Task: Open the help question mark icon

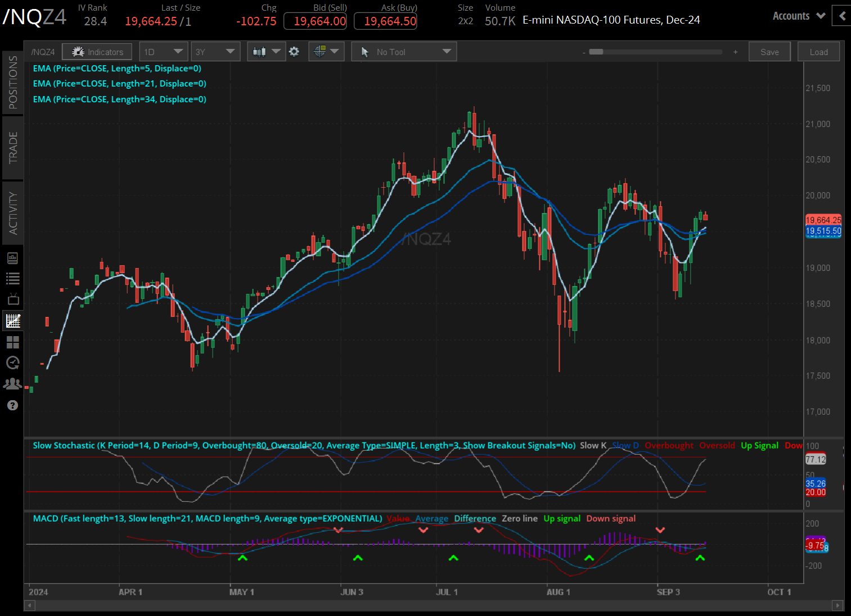Action: tap(12, 405)
